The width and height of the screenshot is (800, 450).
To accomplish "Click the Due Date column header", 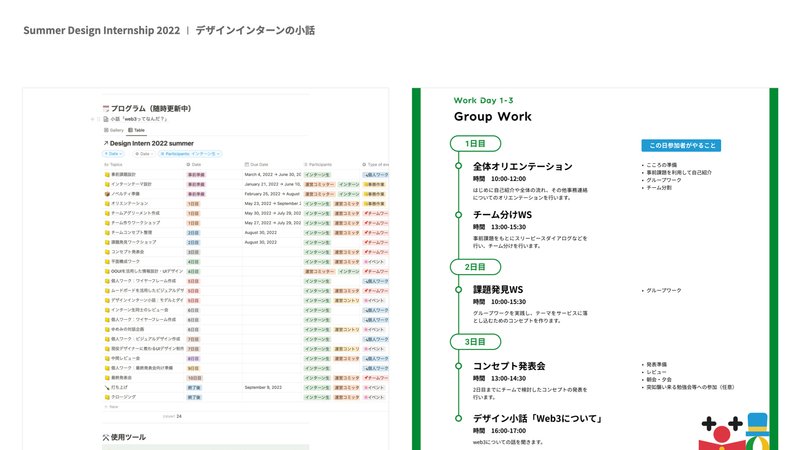I will tap(257, 164).
